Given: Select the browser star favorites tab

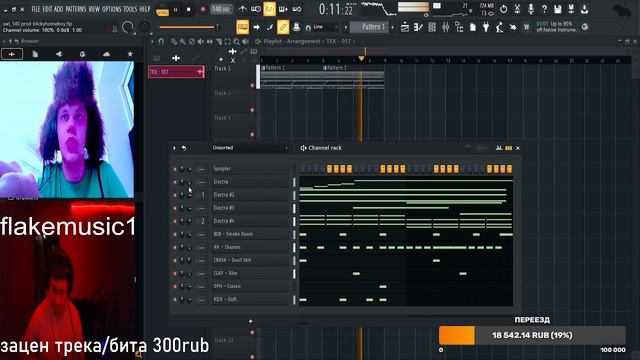Looking at the screenshot, I should click(x=130, y=54).
